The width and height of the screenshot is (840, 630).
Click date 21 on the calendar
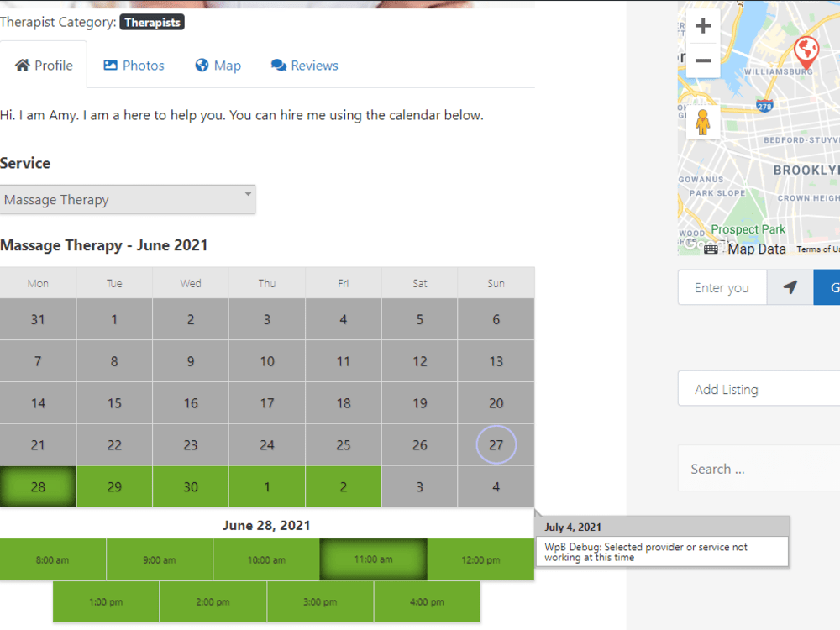(38, 444)
